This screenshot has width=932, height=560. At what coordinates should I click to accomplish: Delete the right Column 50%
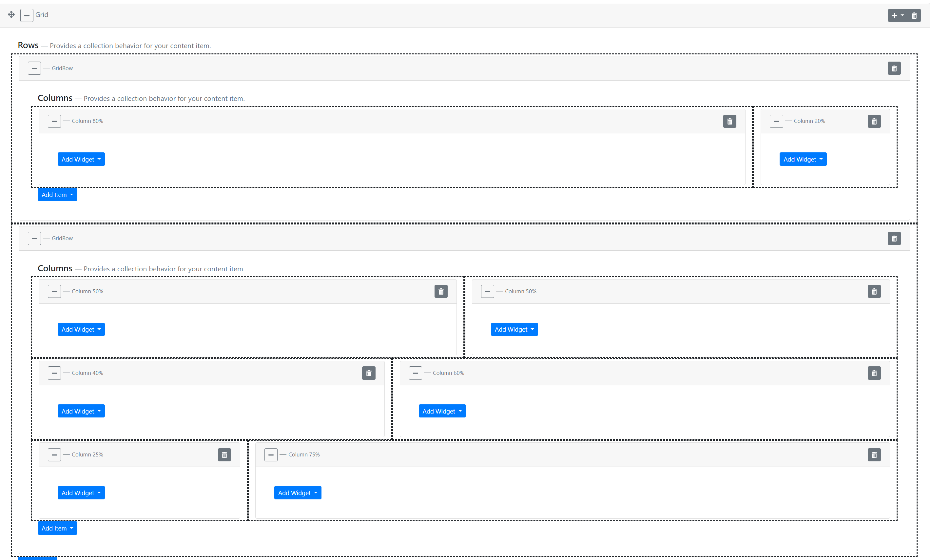point(874,291)
